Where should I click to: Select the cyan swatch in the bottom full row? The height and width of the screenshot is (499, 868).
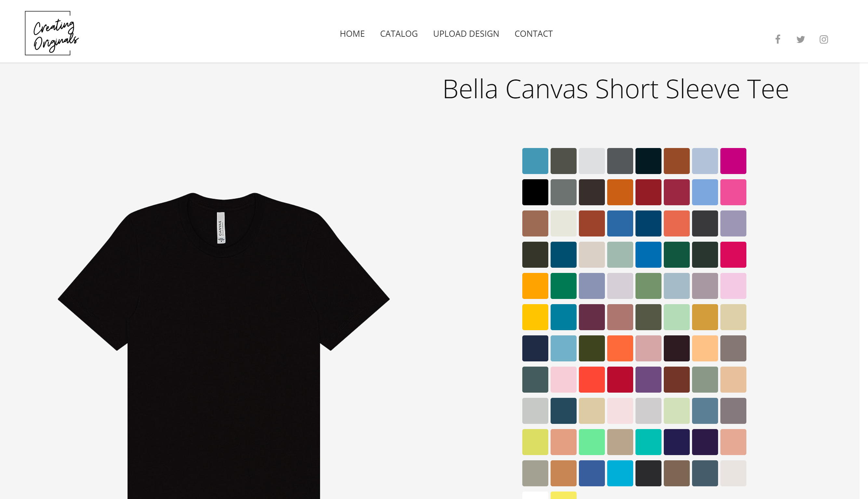point(620,473)
